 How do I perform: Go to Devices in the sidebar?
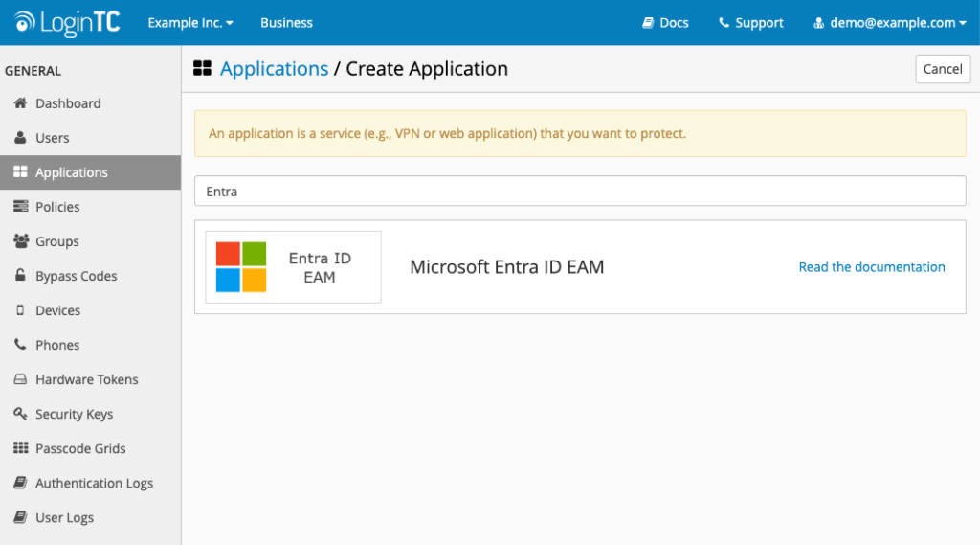point(91,310)
